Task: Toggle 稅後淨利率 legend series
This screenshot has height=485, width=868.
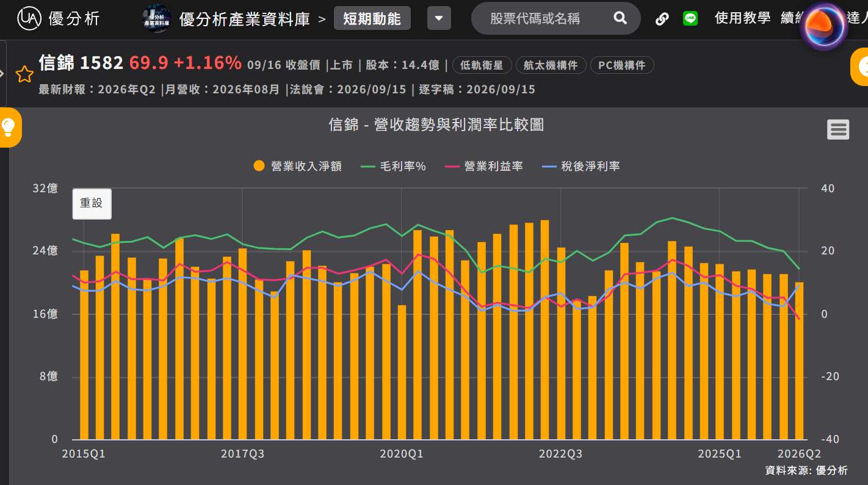Action: click(581, 166)
